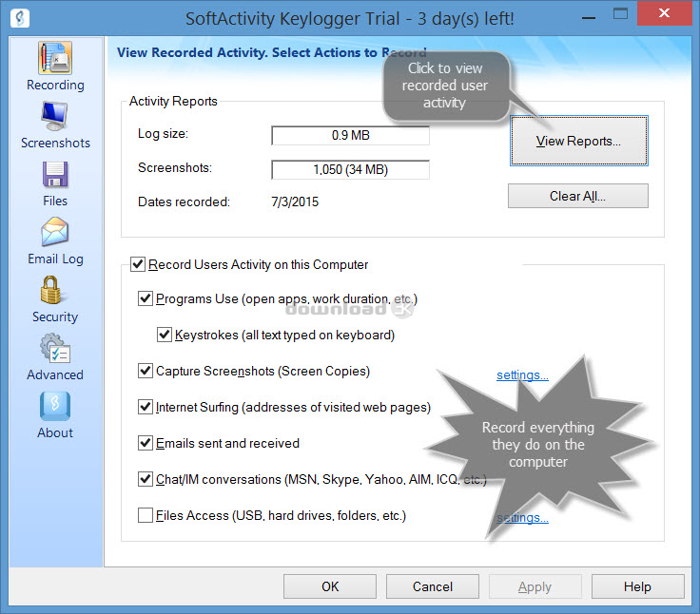Image resolution: width=700 pixels, height=614 pixels.
Task: Select the Screenshots monitor icon
Action: pos(55,117)
